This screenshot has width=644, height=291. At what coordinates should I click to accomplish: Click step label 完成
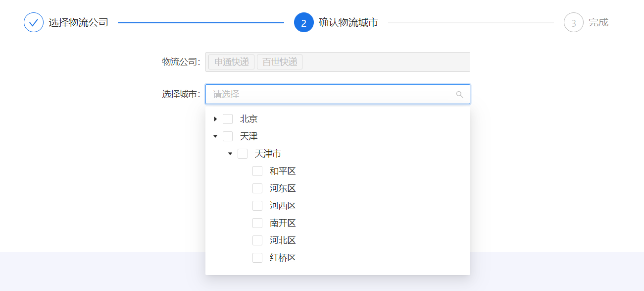click(x=598, y=22)
